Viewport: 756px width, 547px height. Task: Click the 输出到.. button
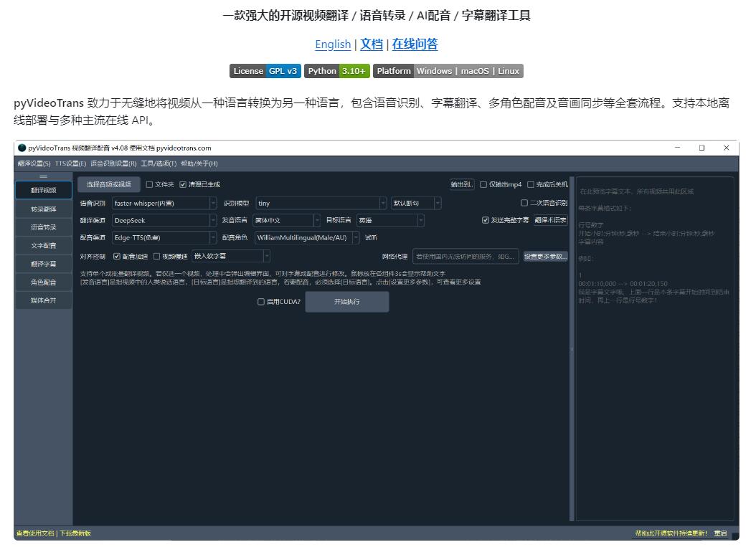tap(462, 184)
